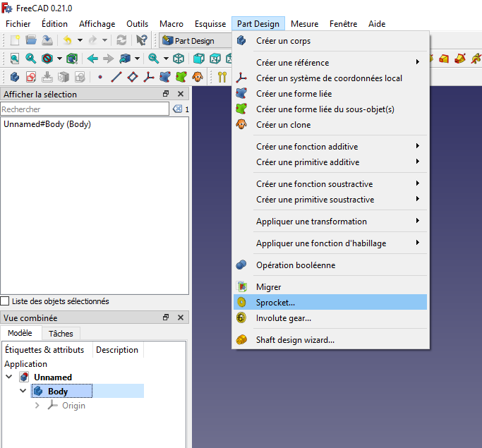This screenshot has width=482, height=448.
Task: Click the Fit selection magnifier icon
Action: [31, 59]
